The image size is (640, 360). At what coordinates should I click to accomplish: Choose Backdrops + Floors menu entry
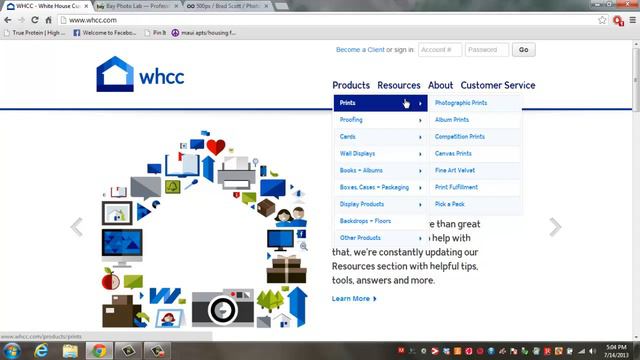380,221
